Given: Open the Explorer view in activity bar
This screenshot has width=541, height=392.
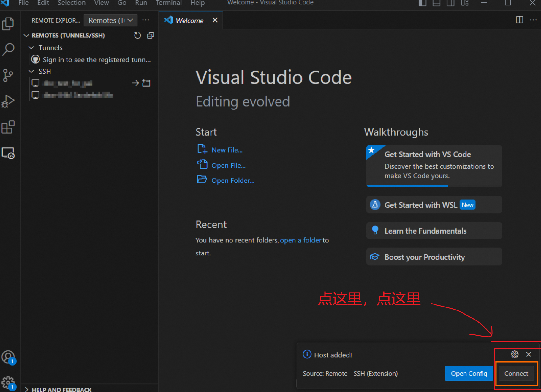Looking at the screenshot, I should point(8,24).
